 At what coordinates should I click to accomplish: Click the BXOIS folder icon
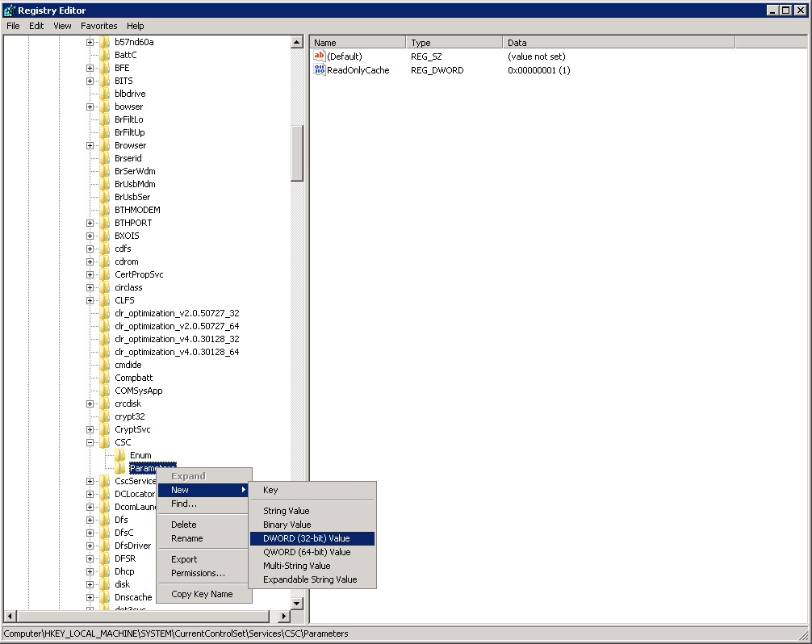click(x=105, y=236)
